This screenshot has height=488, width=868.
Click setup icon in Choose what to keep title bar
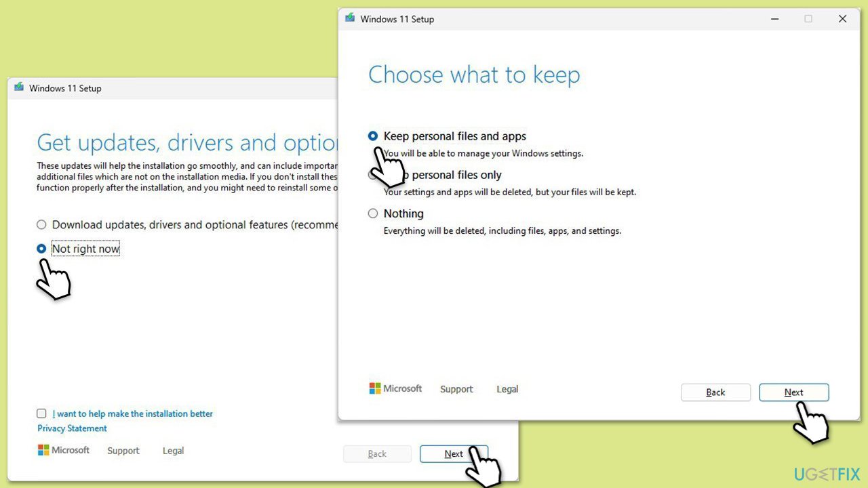pos(350,18)
